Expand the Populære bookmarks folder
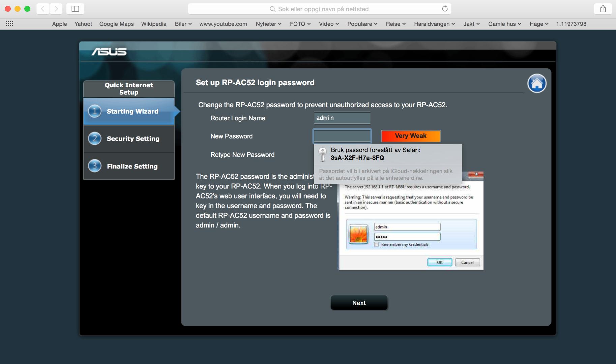The width and height of the screenshot is (616, 364). click(362, 24)
